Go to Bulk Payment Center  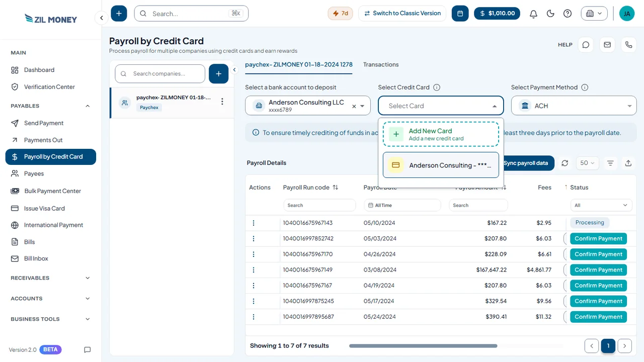51,191
